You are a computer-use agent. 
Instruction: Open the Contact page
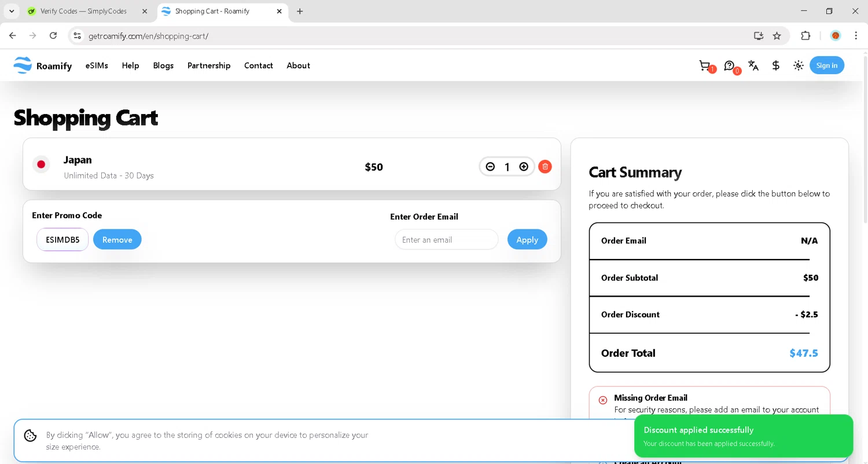tap(259, 65)
